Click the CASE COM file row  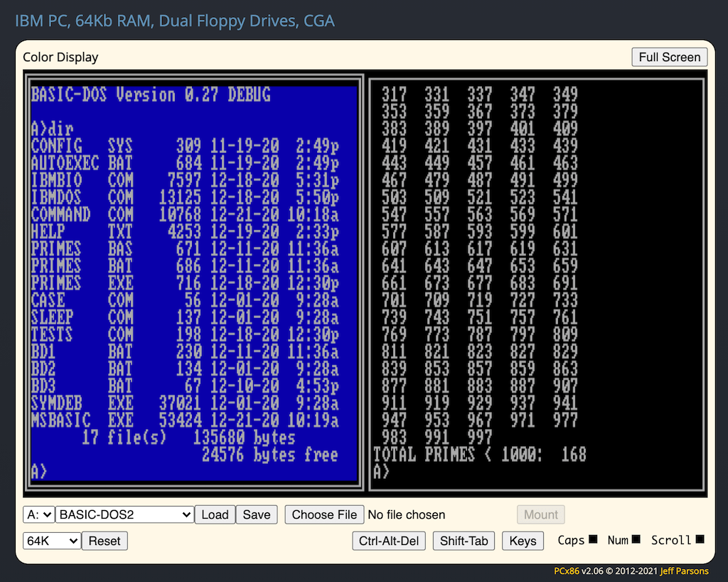point(185,300)
